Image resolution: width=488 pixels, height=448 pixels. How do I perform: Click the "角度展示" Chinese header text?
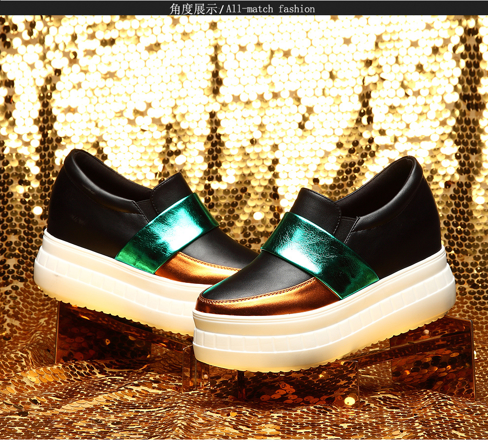(x=193, y=8)
